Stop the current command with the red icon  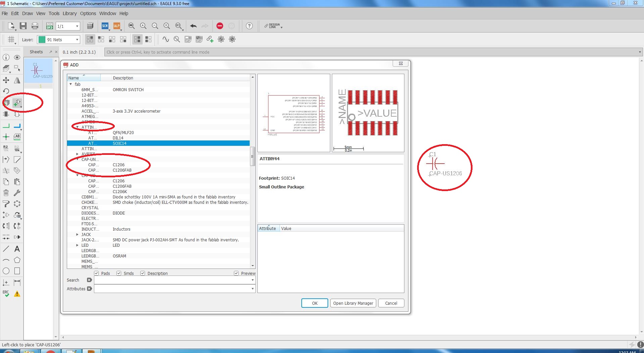(x=220, y=26)
